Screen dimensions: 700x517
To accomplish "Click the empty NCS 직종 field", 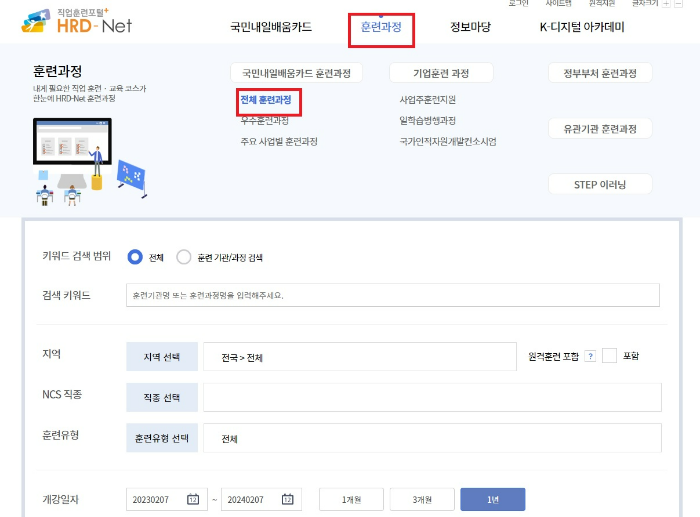I will (x=432, y=397).
